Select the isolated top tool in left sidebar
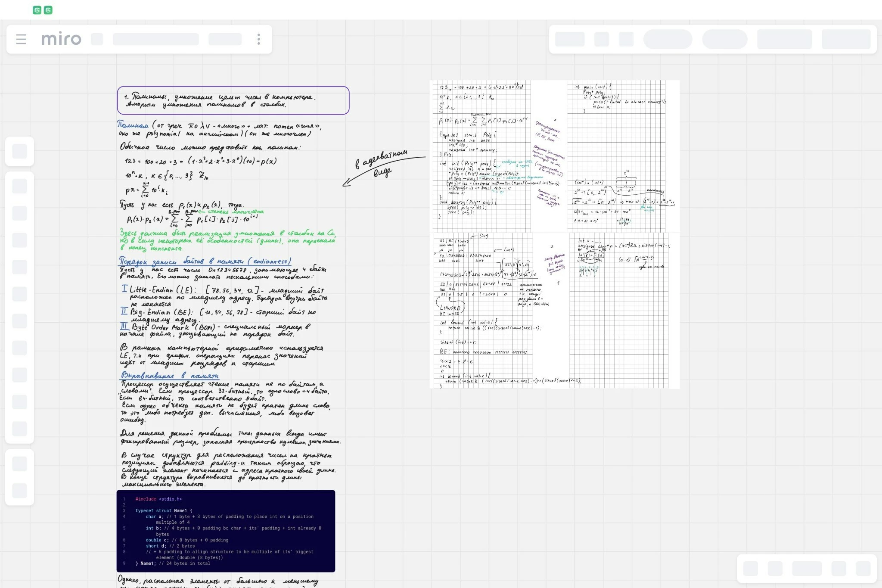Image resolution: width=882 pixels, height=588 pixels. pyautogui.click(x=19, y=152)
